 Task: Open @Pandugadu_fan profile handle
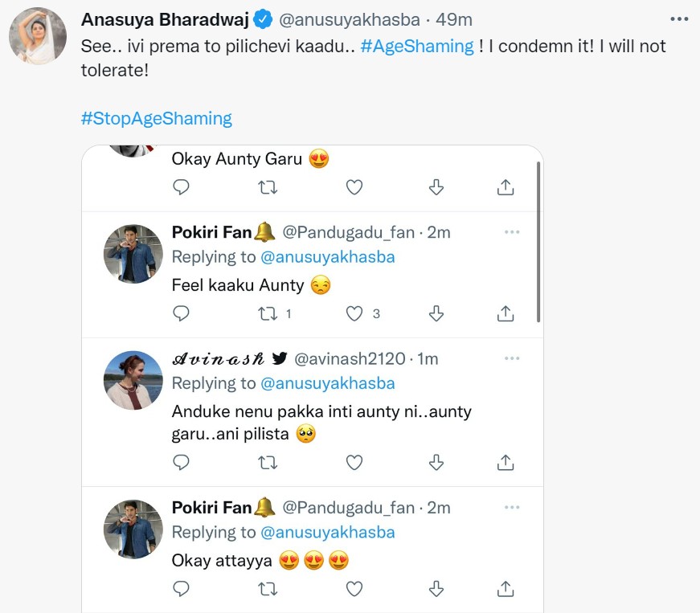[x=348, y=233]
